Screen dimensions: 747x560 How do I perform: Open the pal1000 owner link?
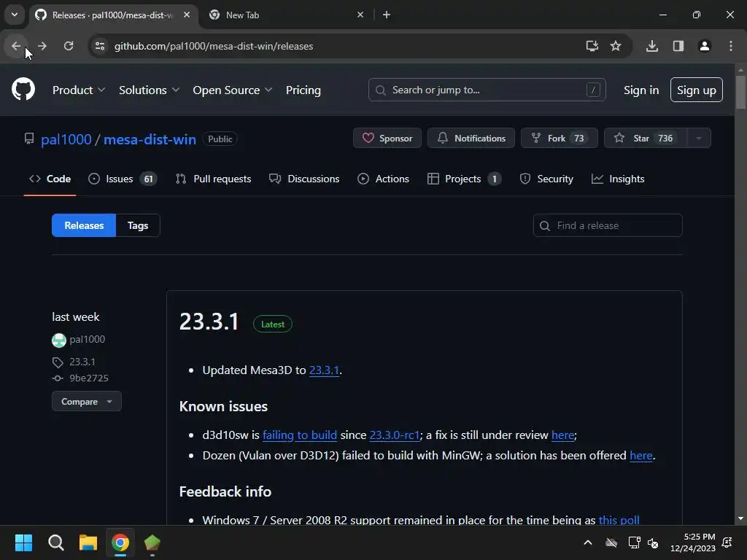(x=66, y=139)
